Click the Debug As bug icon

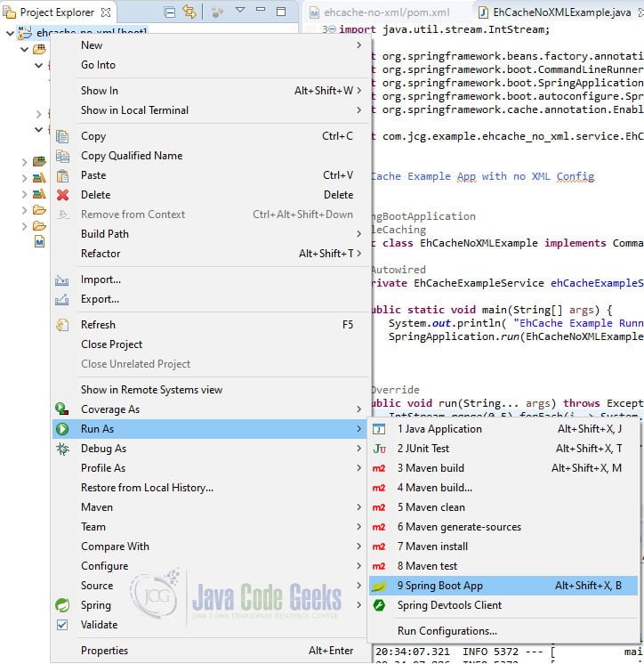[x=62, y=449]
